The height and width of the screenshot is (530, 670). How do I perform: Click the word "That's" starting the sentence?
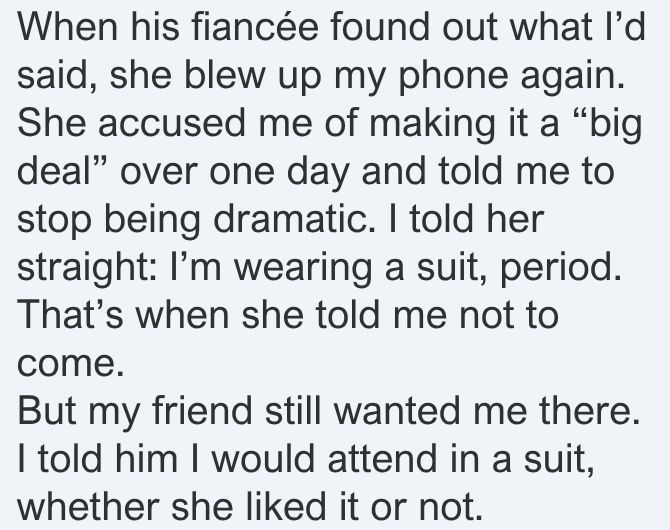click(x=70, y=315)
